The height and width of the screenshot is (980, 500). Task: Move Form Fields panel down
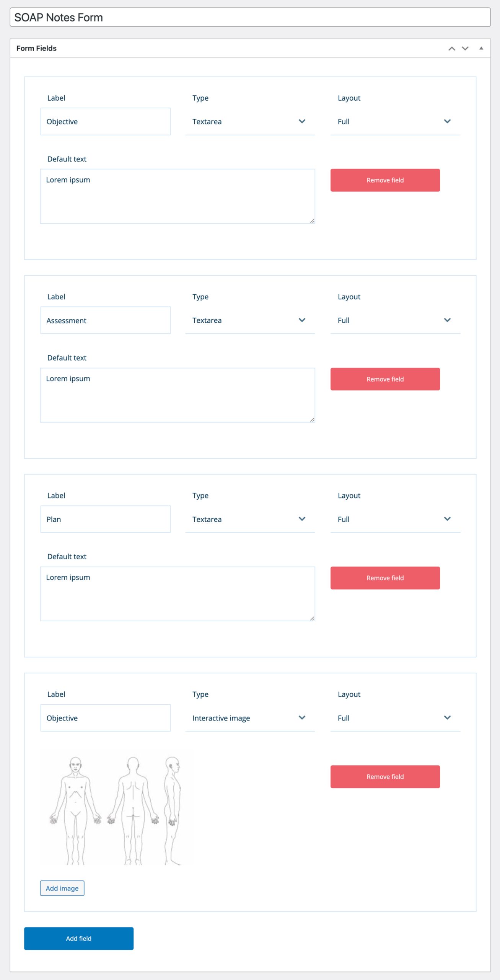click(465, 48)
